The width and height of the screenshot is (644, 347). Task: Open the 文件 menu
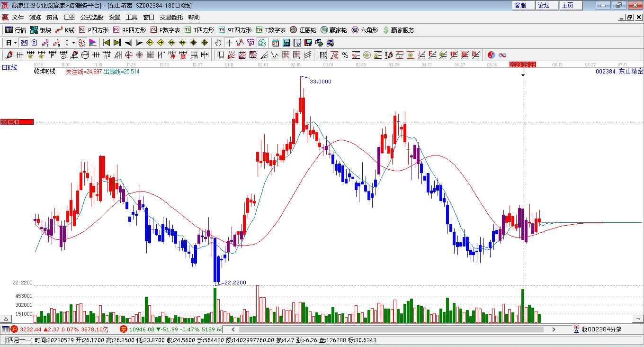click(18, 18)
